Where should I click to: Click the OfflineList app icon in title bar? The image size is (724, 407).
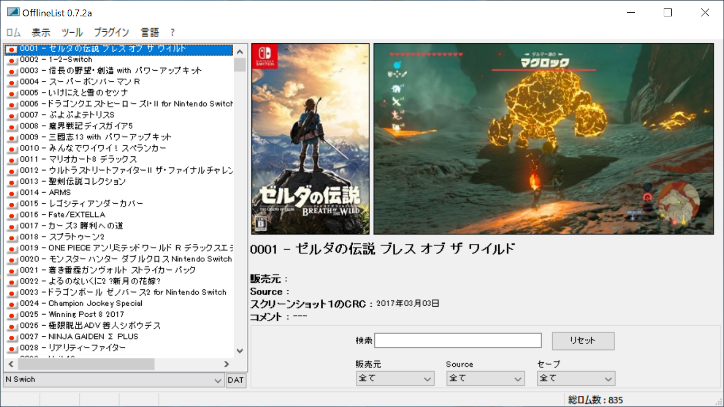[x=11, y=11]
